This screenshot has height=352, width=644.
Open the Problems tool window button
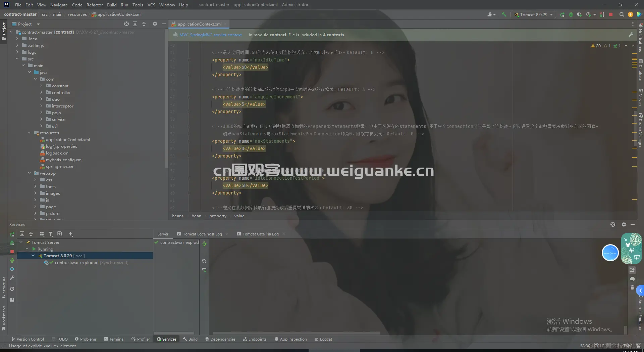pyautogui.click(x=86, y=339)
